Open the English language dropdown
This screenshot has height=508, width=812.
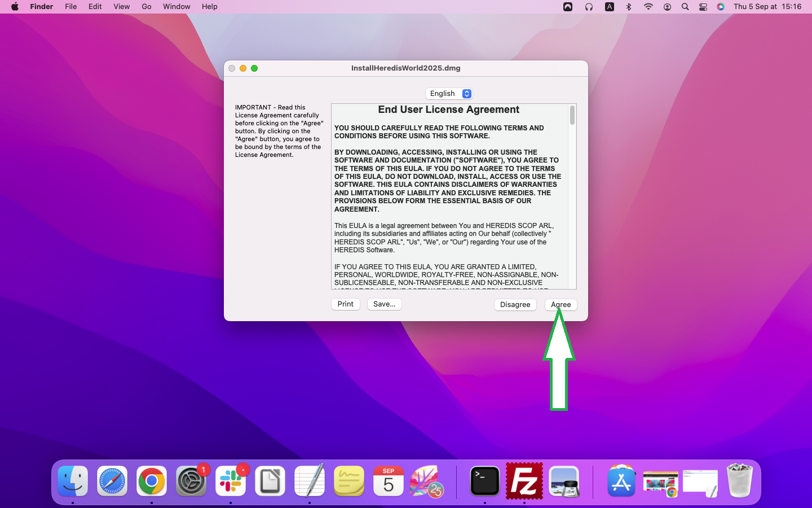click(449, 94)
